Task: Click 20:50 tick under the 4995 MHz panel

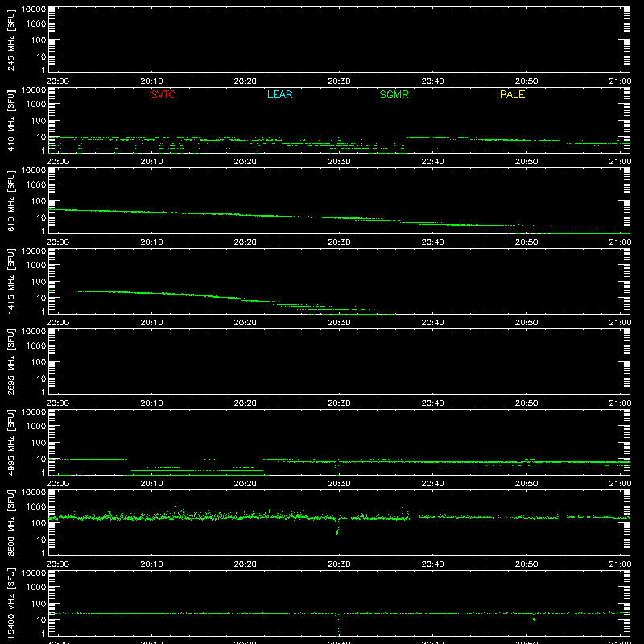Action: 526,484
